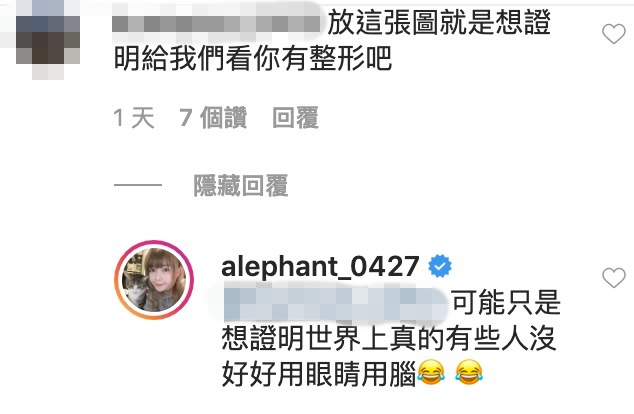This screenshot has width=634, height=414.
Task: Click the reply line "想證明世界上真的有些人沒"
Action: tap(389, 338)
